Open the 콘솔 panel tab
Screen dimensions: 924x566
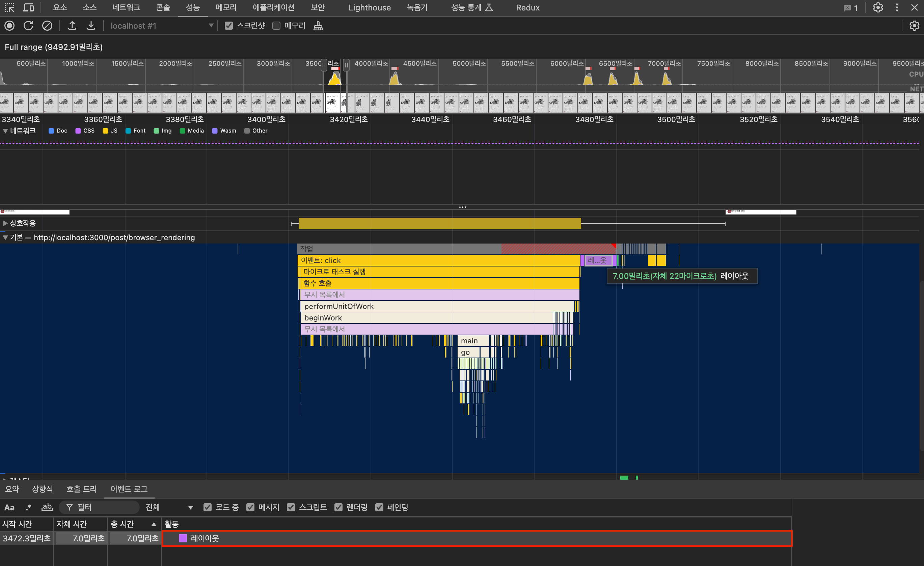coord(163,7)
